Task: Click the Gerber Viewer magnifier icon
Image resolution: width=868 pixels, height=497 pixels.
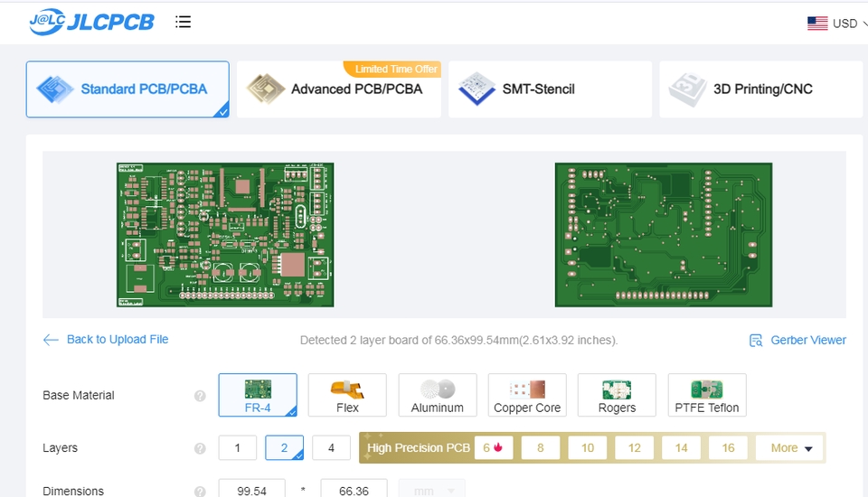Action: pos(756,341)
